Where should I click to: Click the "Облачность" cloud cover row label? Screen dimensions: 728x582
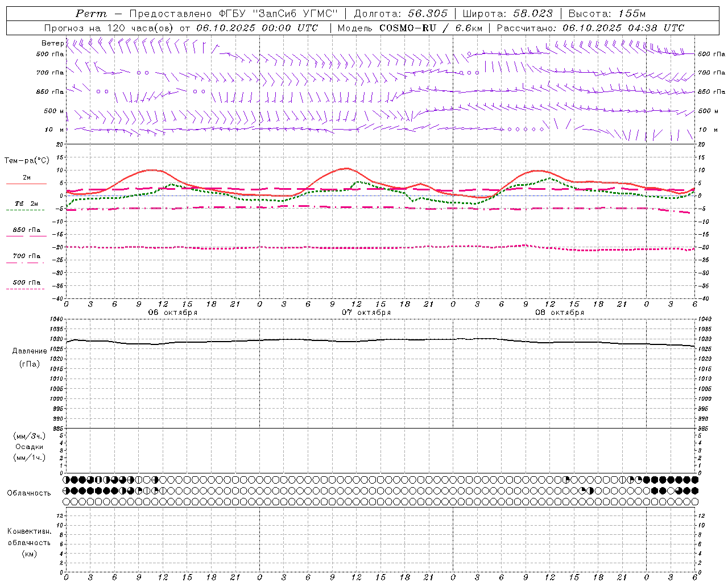tap(29, 493)
